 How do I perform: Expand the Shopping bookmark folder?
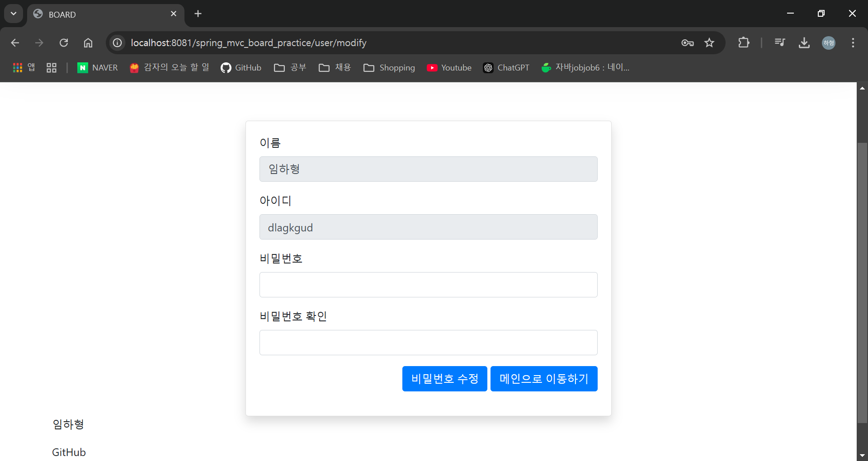389,68
